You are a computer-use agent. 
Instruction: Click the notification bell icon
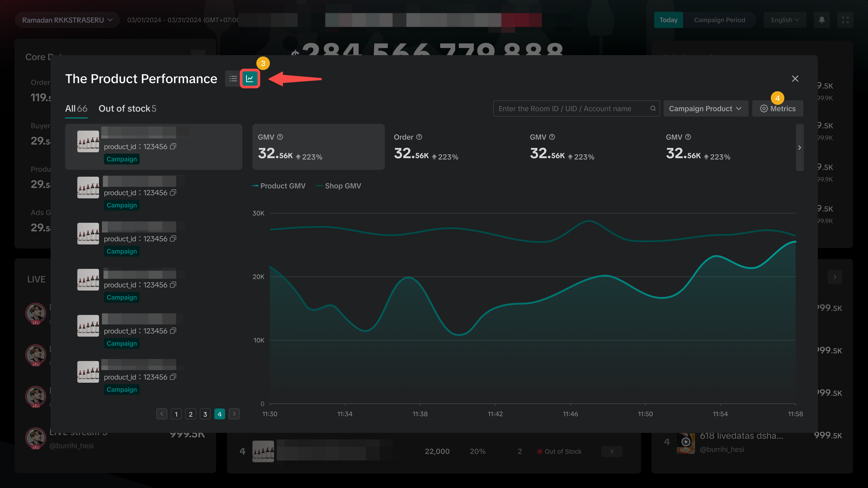pyautogui.click(x=821, y=20)
